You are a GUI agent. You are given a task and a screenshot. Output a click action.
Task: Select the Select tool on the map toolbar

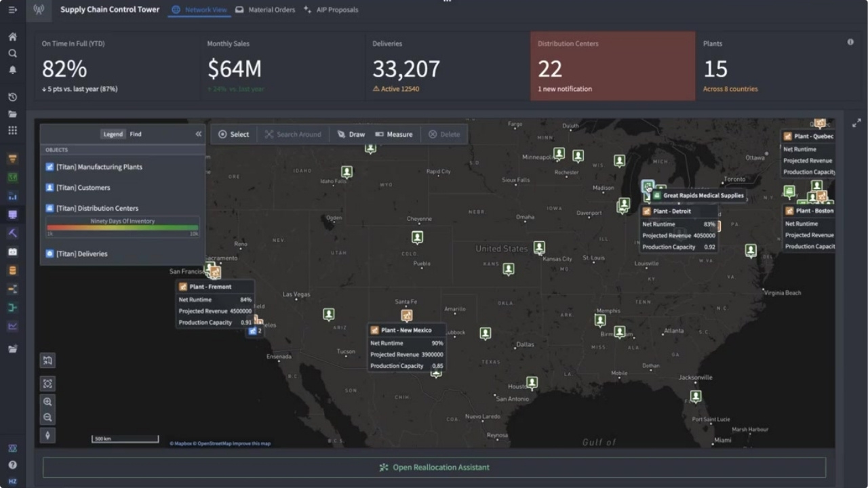[x=234, y=134]
